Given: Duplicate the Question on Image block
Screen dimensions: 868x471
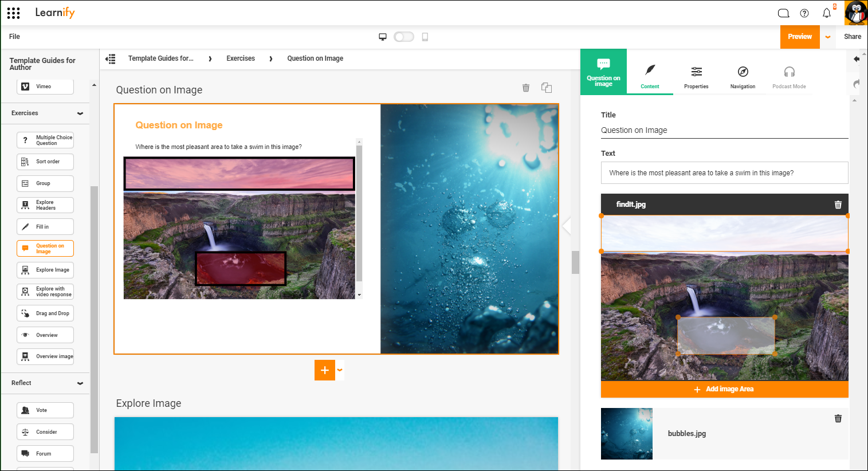Looking at the screenshot, I should pos(547,88).
